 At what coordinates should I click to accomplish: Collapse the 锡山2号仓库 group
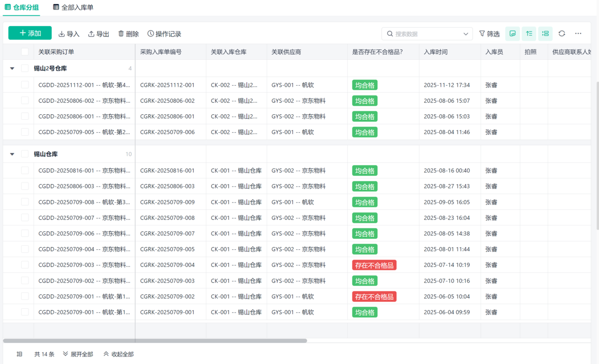pyautogui.click(x=12, y=69)
